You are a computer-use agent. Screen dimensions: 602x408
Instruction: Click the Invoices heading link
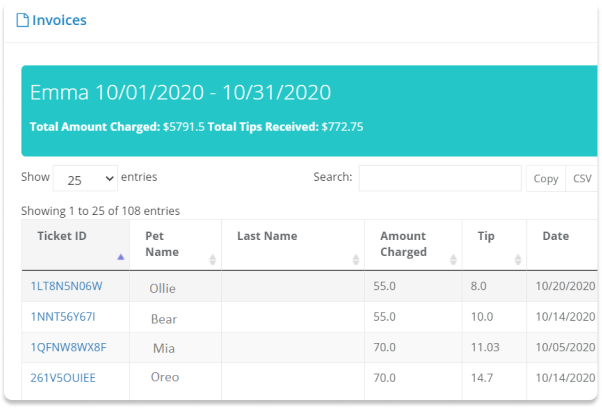tap(59, 20)
